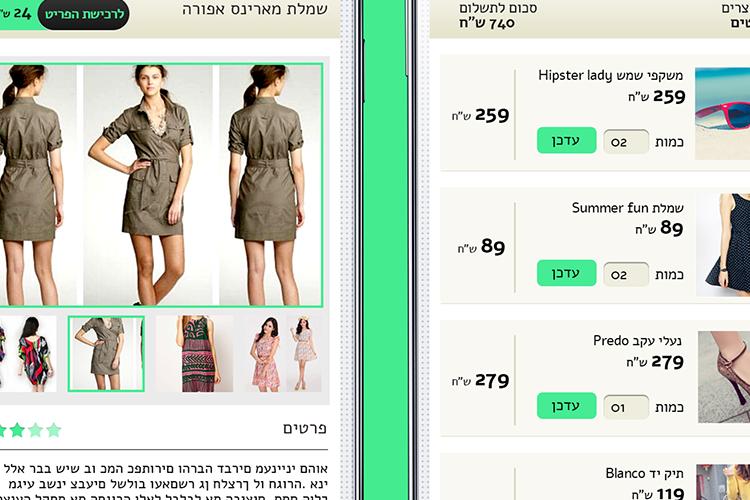The height and width of the screenshot is (500, 750).
Task: Edit quantity field for Hipster lady sunglasses
Action: pos(626,142)
